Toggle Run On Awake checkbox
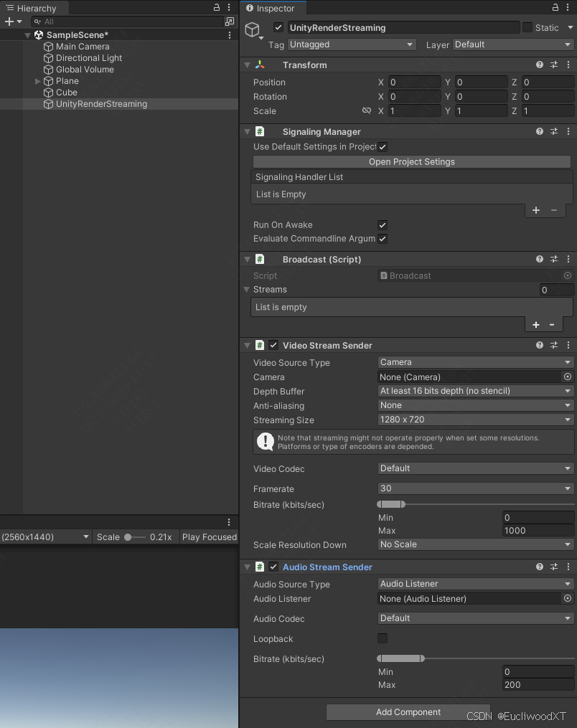The height and width of the screenshot is (728, 577). click(x=383, y=225)
